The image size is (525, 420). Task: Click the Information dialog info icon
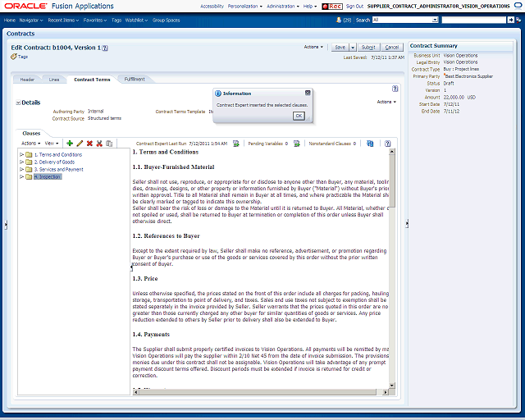[x=218, y=94]
